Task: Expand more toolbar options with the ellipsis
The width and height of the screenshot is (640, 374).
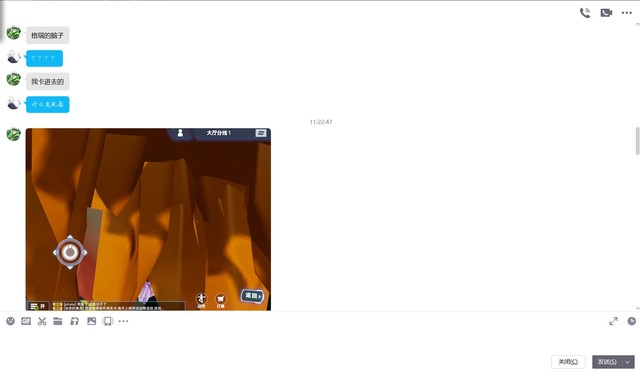Action: pos(123,321)
